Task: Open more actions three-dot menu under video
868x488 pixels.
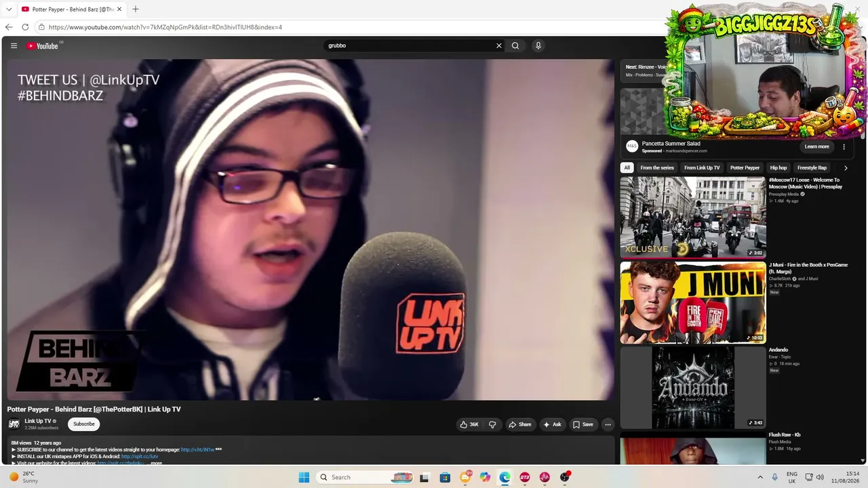Action: coord(608,425)
